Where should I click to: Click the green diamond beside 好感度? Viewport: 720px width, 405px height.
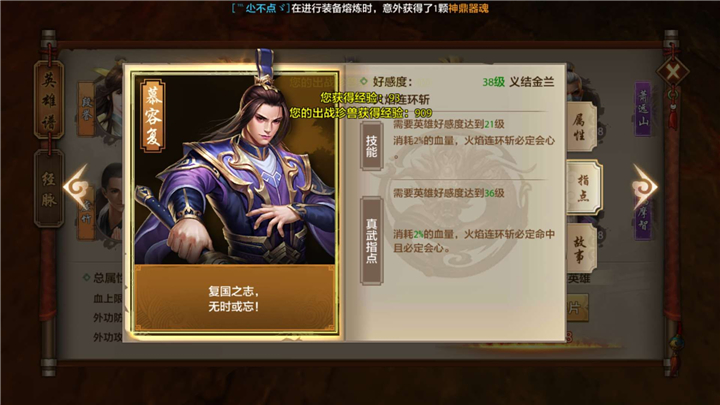pos(364,81)
